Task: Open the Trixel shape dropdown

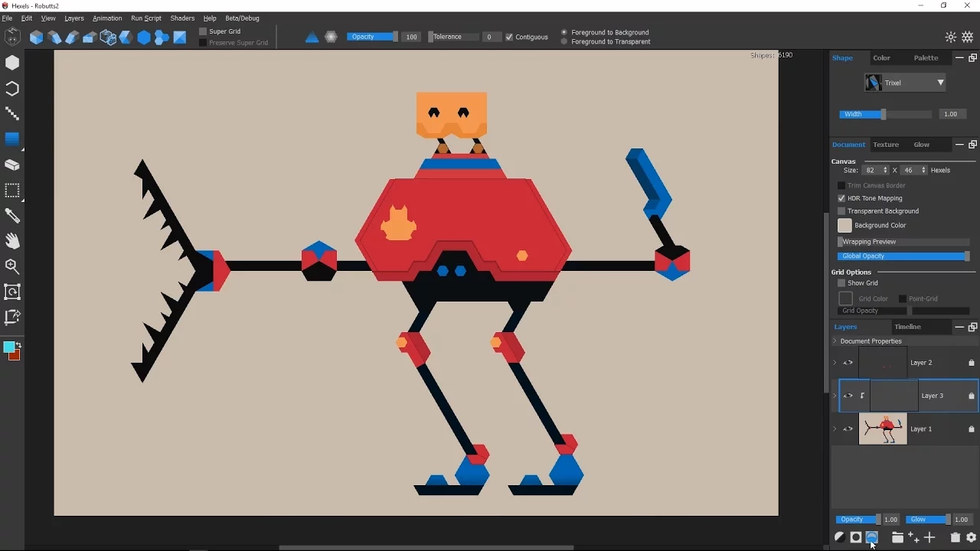Action: 905,83
